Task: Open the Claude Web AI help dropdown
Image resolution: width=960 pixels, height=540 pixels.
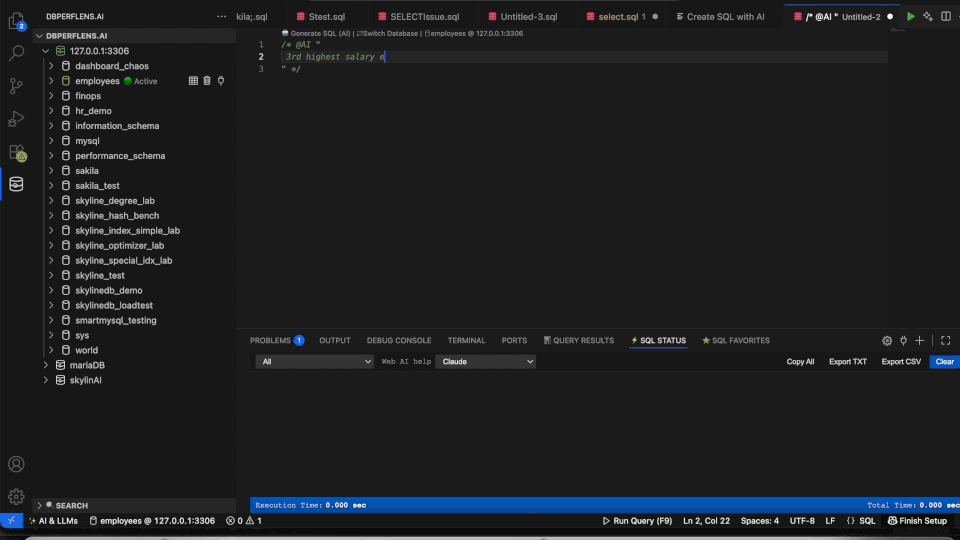Action: 486,362
